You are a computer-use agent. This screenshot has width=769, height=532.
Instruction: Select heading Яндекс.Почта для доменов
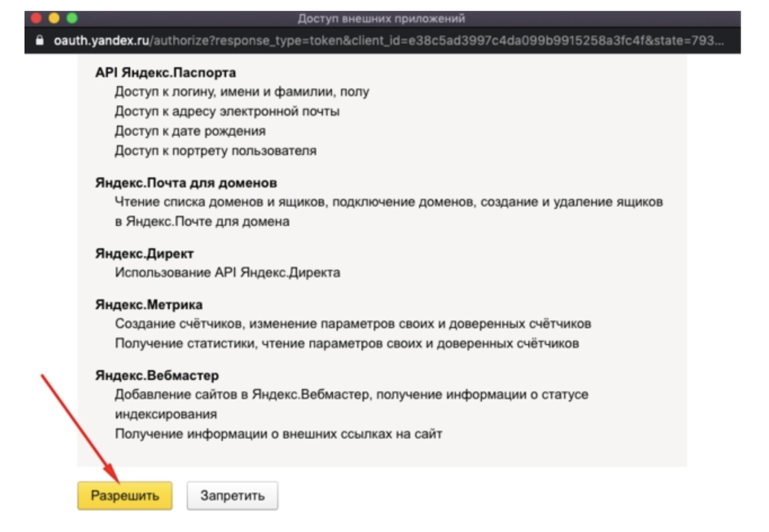click(186, 183)
